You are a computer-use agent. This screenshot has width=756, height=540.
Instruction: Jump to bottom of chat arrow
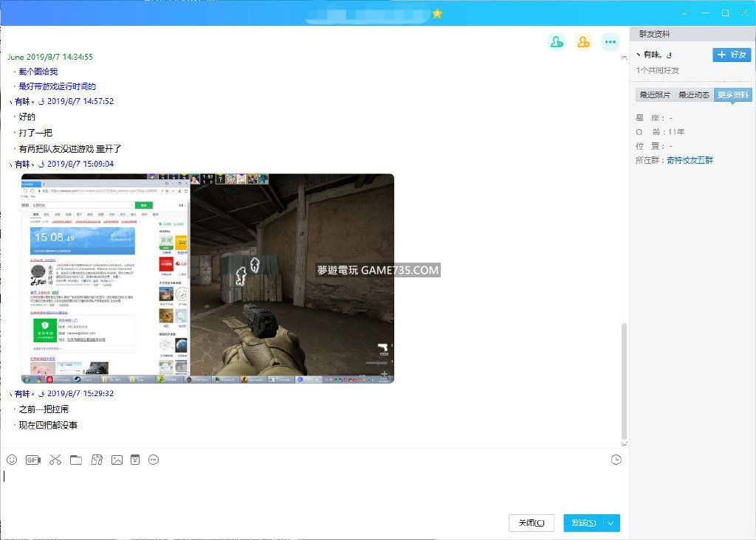625,443
